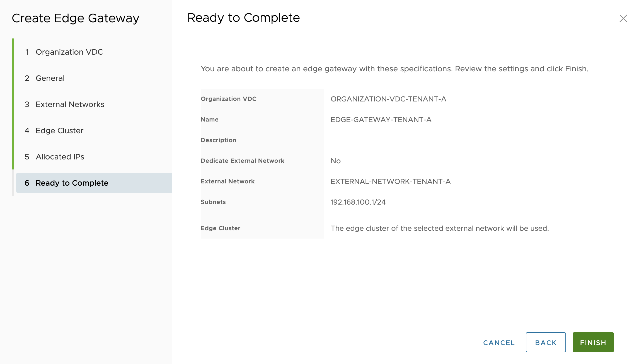Go back with the Back button
The image size is (639, 364).
coord(546,342)
